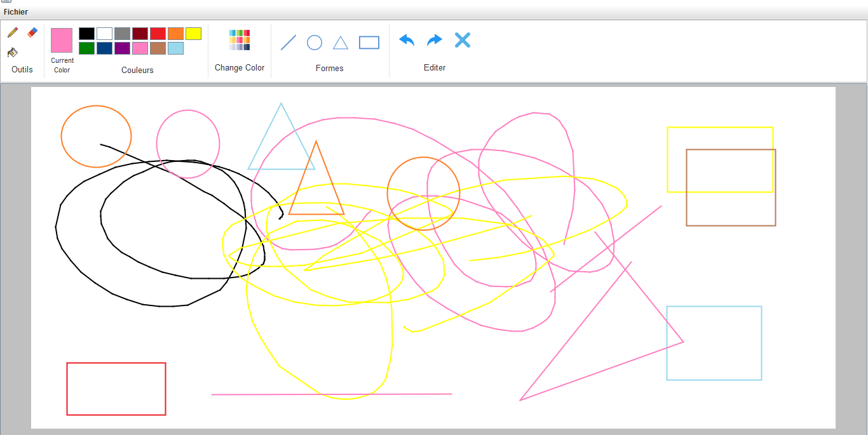
Task: Select the green color swatch
Action: tap(86, 47)
